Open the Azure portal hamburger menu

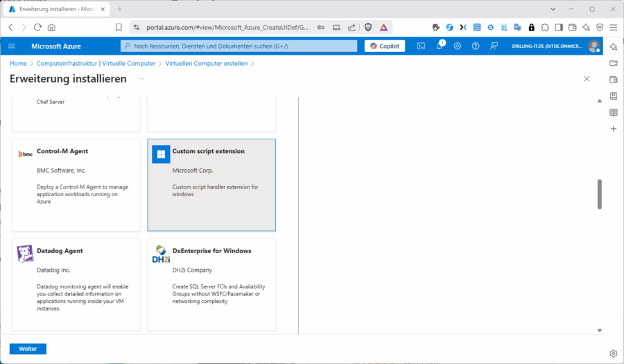click(12, 46)
